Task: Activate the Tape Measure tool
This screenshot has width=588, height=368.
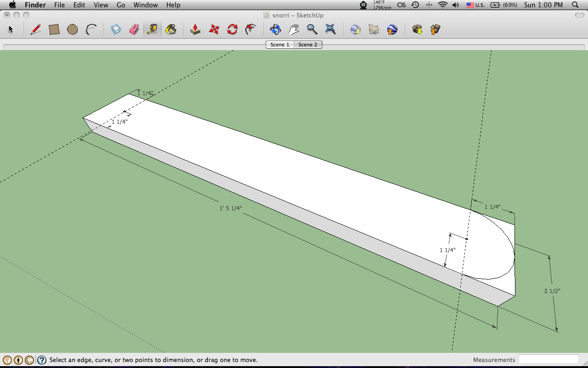Action: pyautogui.click(x=153, y=30)
